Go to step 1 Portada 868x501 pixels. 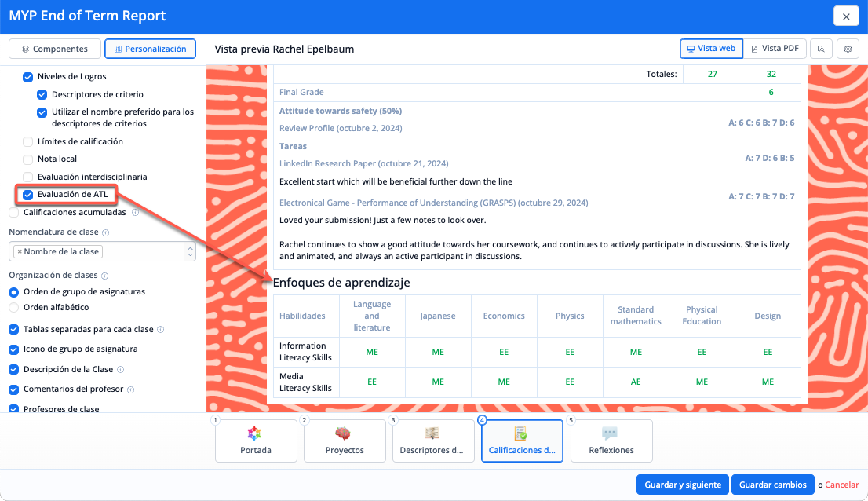tap(256, 441)
